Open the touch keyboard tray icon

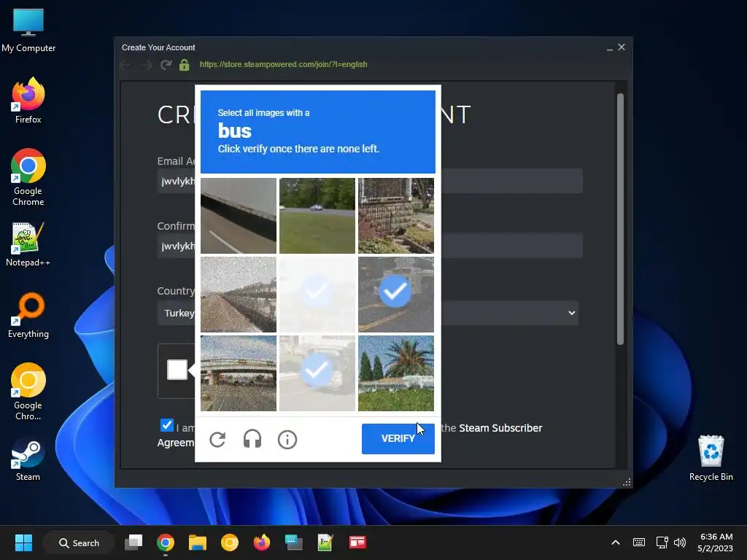point(639,542)
